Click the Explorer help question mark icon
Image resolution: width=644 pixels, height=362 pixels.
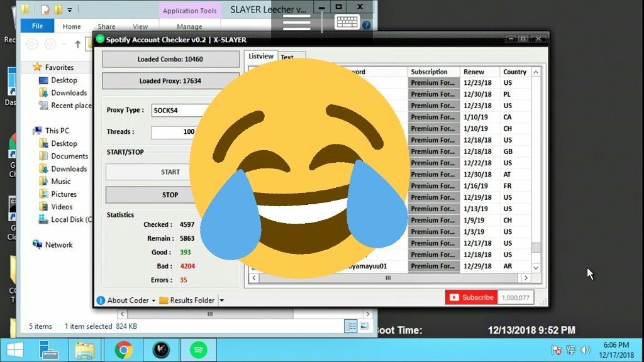pyautogui.click(x=367, y=25)
